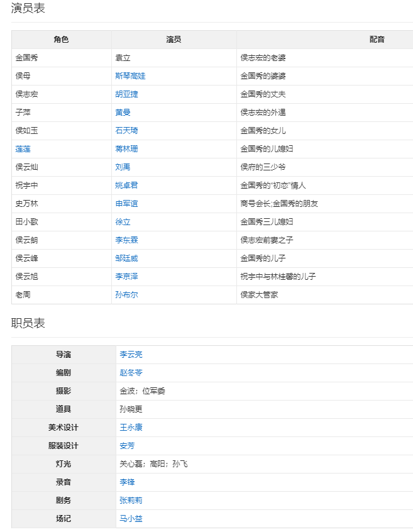The height and width of the screenshot is (532, 413).
Task: Select the 角色 column header
Action: coord(62,40)
